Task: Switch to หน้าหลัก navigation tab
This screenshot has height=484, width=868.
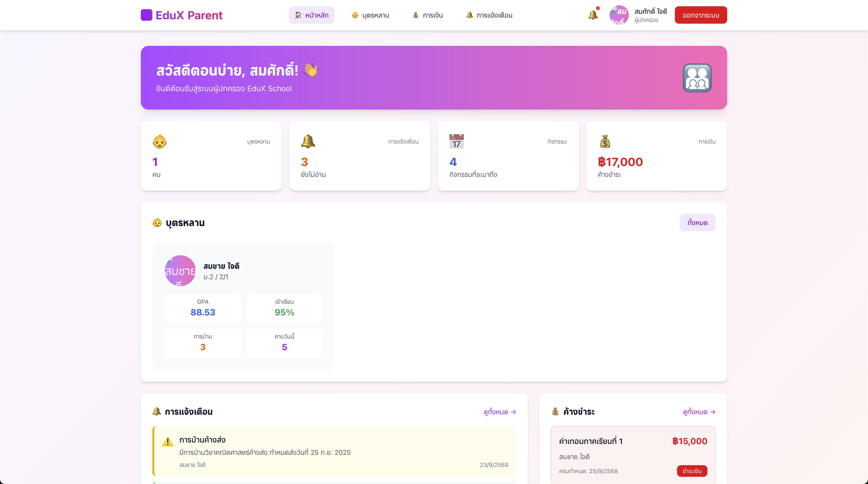Action: click(x=311, y=15)
